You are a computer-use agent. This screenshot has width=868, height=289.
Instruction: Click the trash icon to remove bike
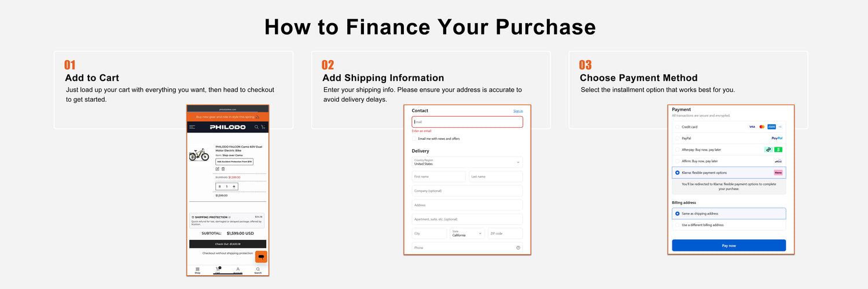[x=223, y=169]
